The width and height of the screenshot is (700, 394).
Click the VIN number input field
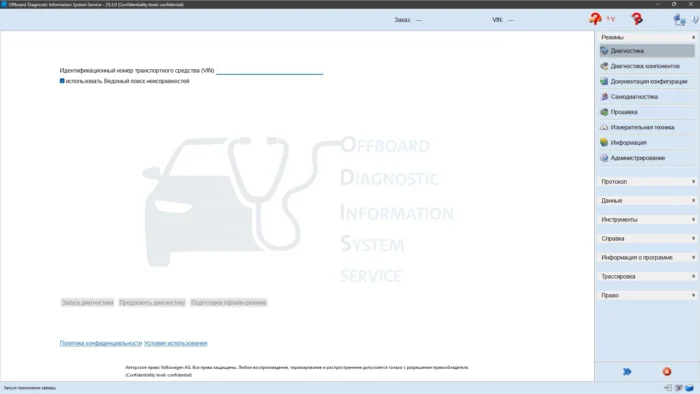(270, 70)
